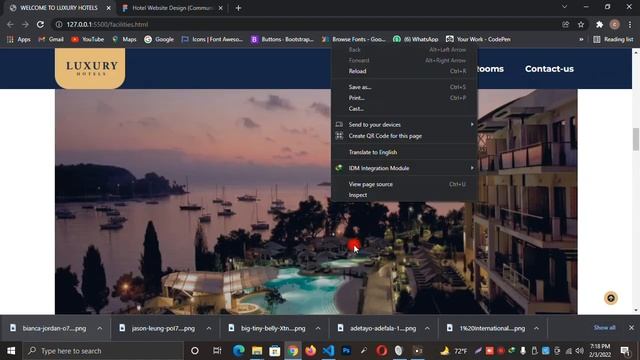
Task: Close the downloads bar
Action: click(631, 328)
